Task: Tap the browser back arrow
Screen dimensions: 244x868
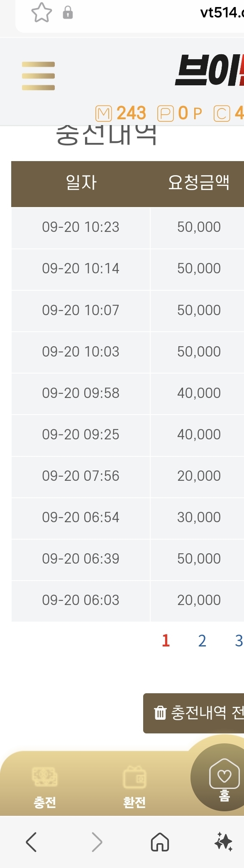Action: point(32,842)
